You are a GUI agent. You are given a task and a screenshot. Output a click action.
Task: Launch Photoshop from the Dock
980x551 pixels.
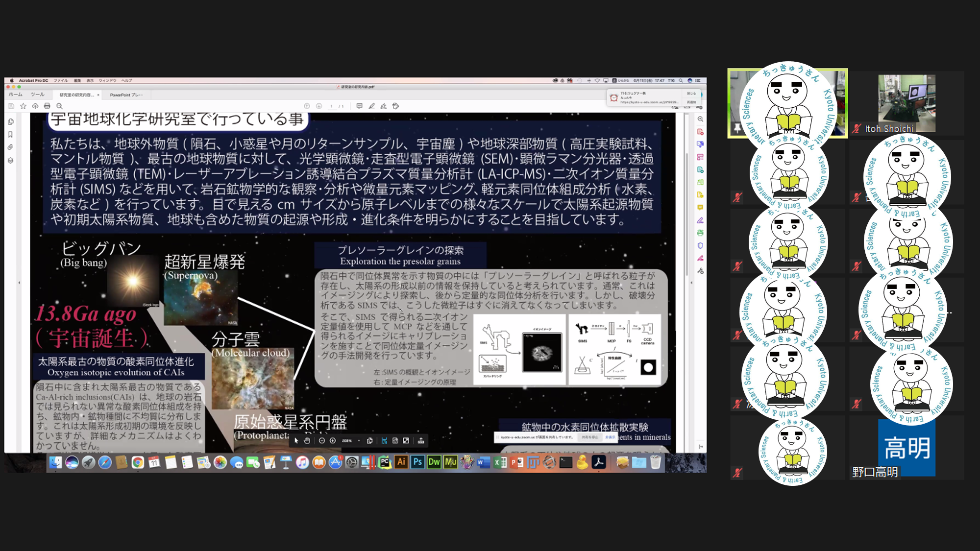[x=417, y=462]
